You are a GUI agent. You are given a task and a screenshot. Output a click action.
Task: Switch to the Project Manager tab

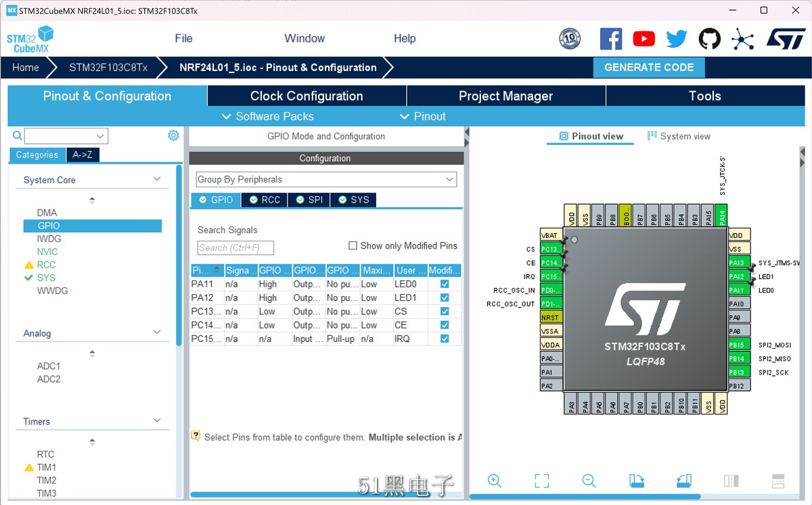pos(506,96)
